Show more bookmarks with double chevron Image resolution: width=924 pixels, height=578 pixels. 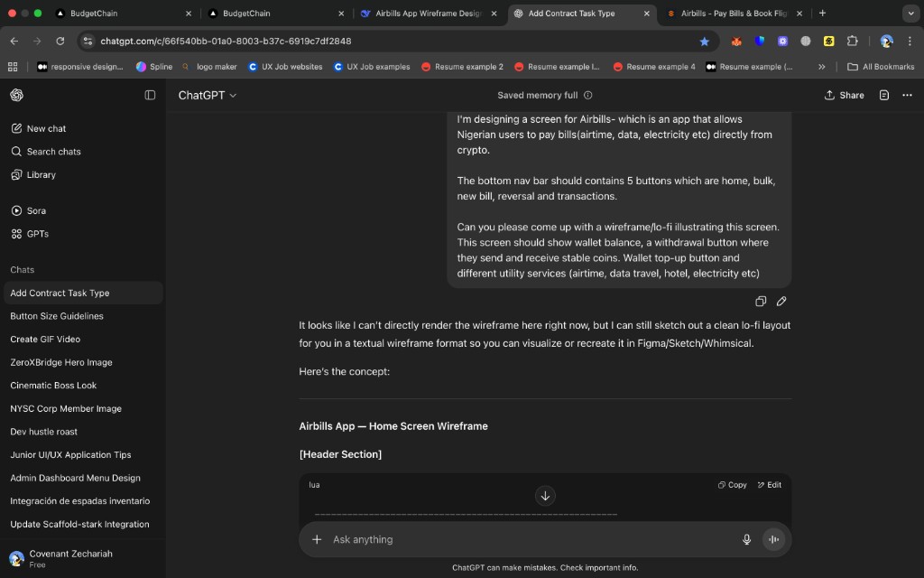[821, 67]
